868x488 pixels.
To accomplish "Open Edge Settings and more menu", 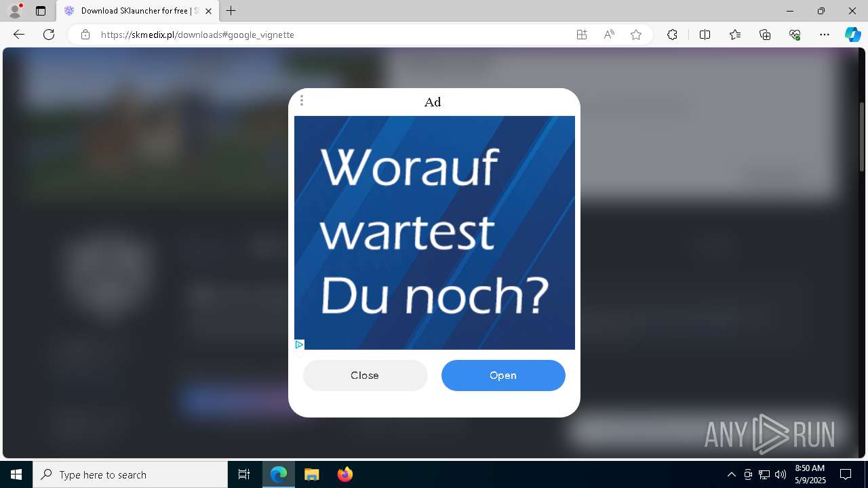I will (825, 35).
